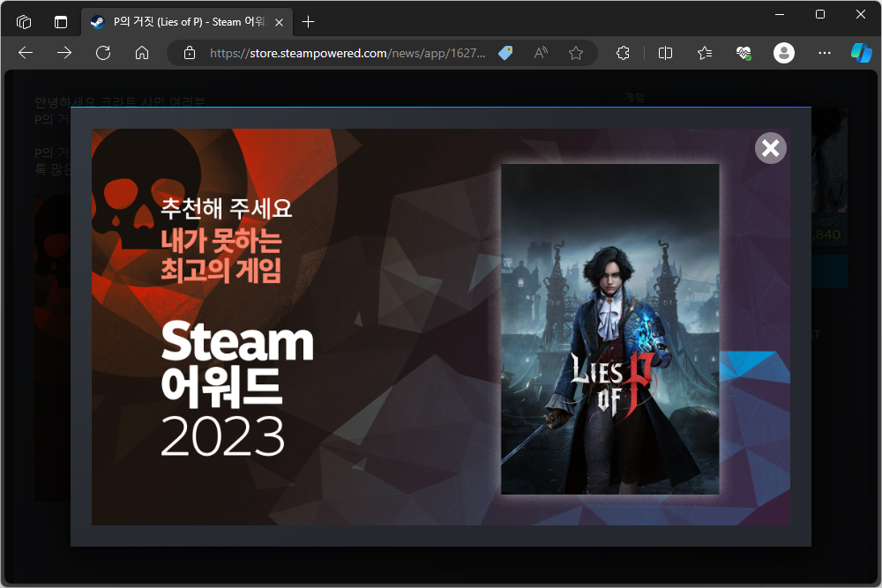The image size is (882, 588).
Task: Refresh the current Steam page
Action: pos(103,53)
